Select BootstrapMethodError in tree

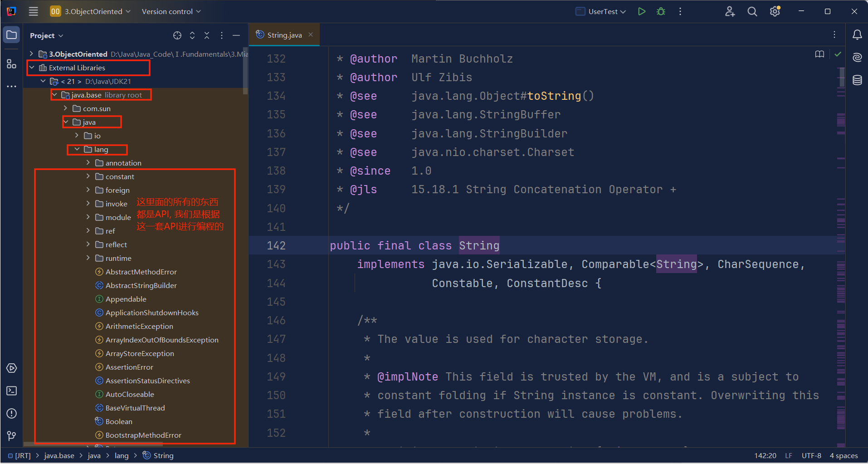143,435
